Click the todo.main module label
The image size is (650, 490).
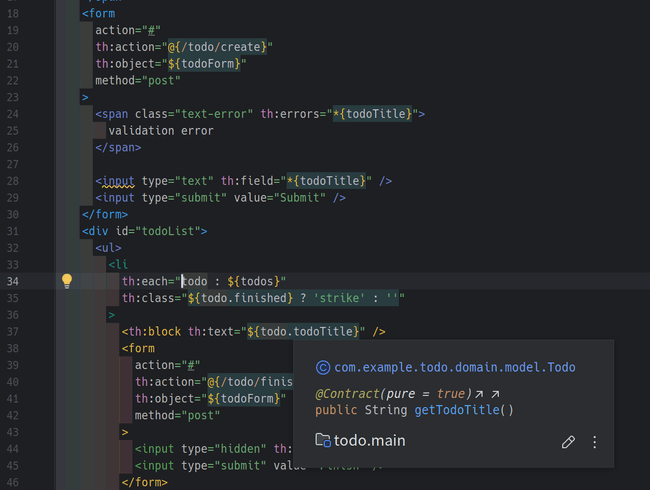coord(370,440)
